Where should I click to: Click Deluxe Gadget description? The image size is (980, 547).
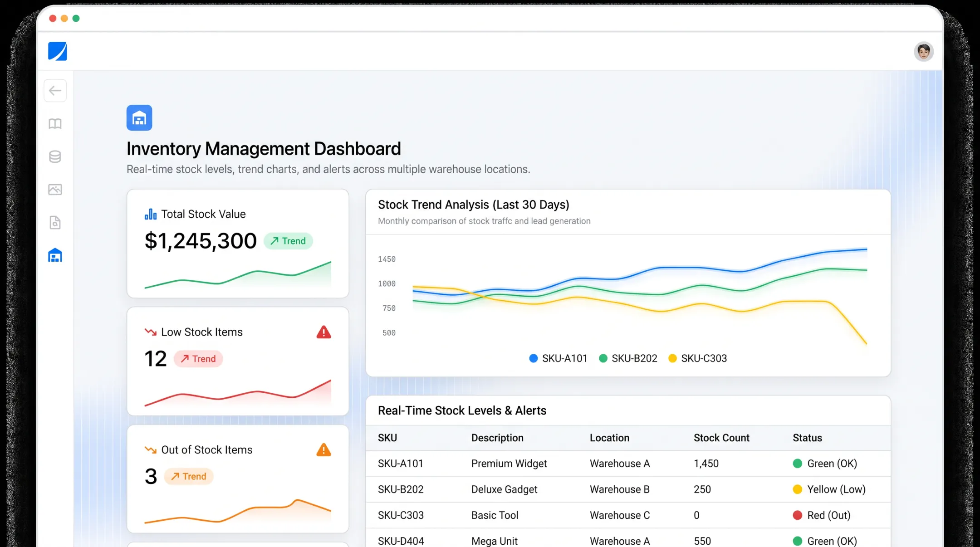[x=504, y=489]
